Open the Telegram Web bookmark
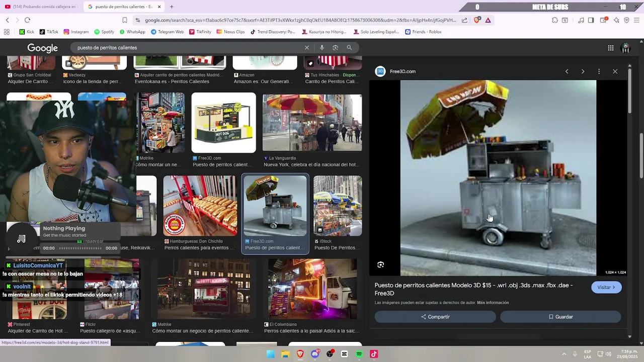Viewport: 644px width, 362px height. coord(167,32)
